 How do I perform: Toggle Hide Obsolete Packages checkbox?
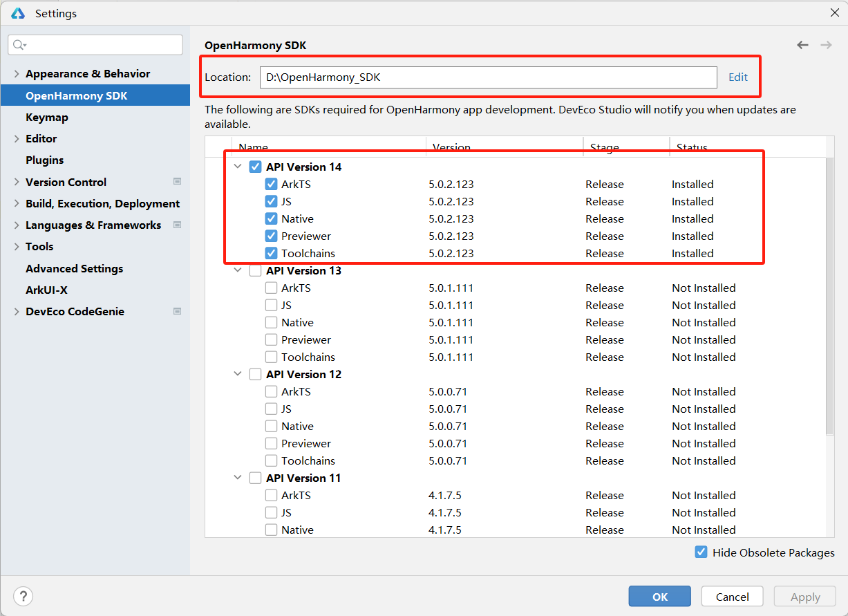tap(701, 552)
